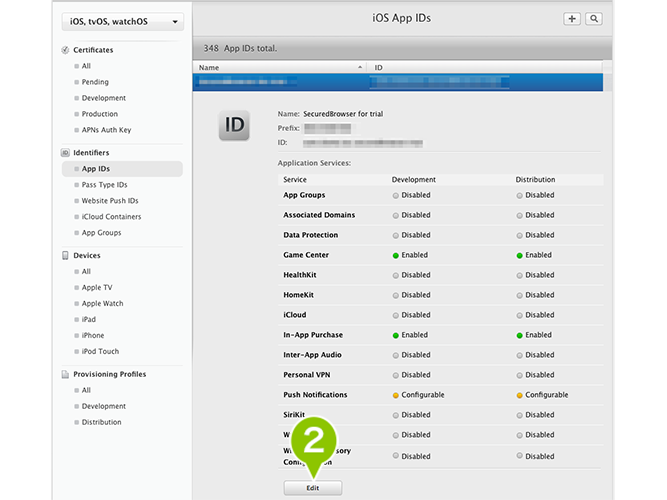Viewport: 667px width, 500px height.
Task: Open Development certificates
Action: (x=104, y=98)
